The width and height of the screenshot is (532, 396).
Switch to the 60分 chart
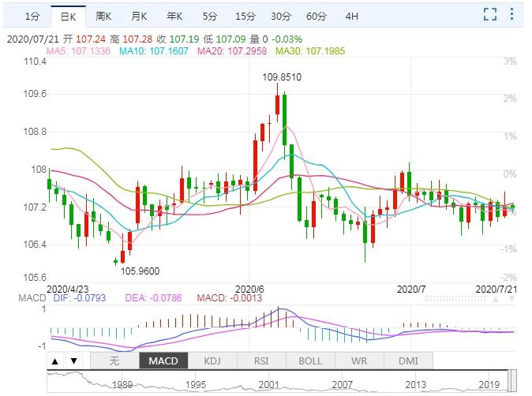click(x=316, y=16)
